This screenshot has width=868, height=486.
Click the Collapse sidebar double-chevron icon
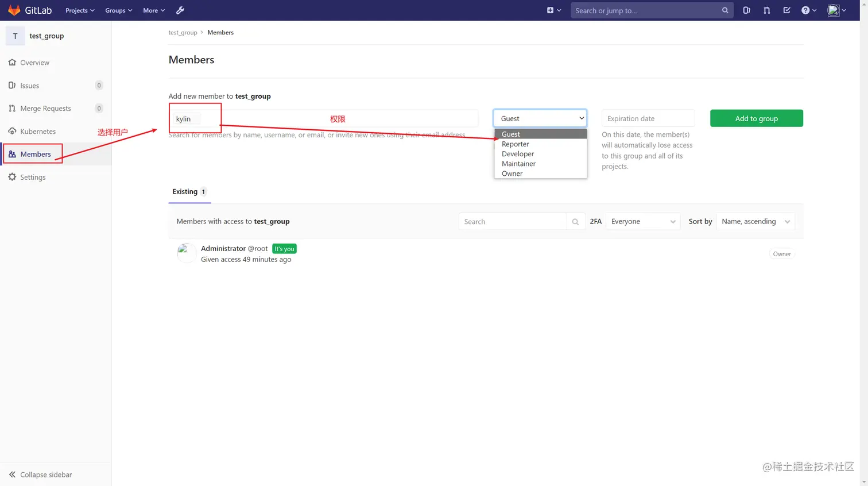coord(12,475)
